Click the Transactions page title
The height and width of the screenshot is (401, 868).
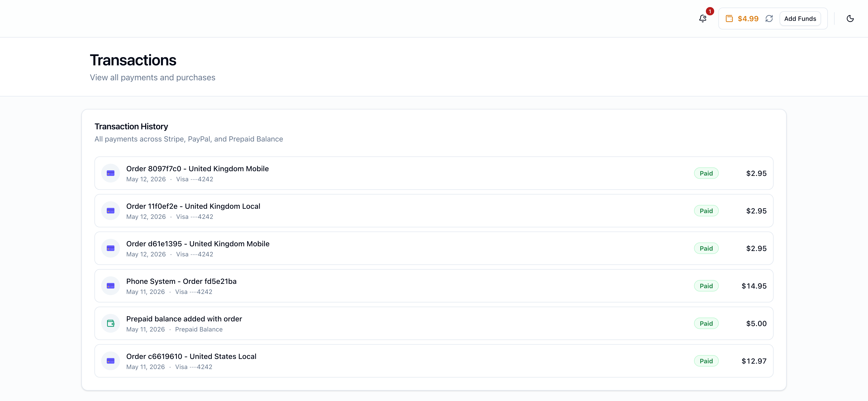(x=133, y=60)
